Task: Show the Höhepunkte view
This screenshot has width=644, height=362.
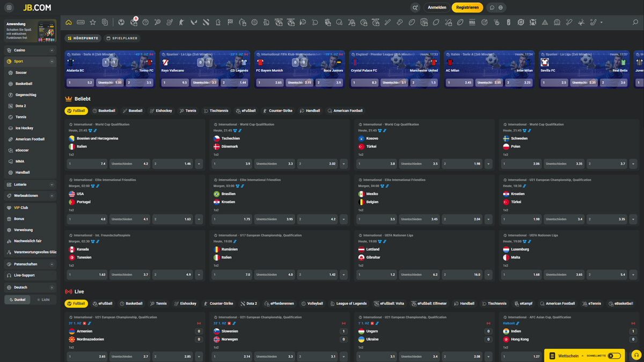Action: coord(83,38)
